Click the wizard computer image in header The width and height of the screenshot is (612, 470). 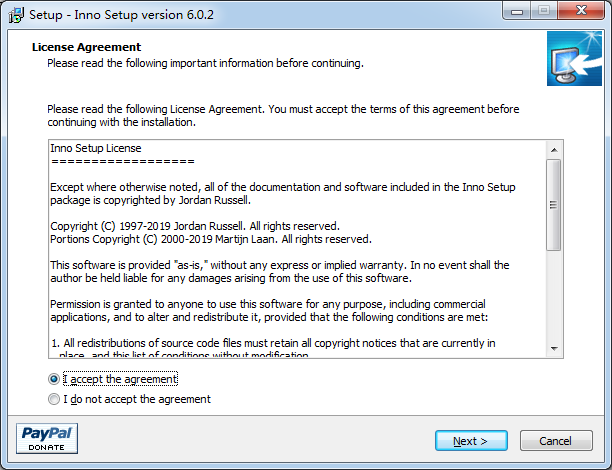(x=573, y=58)
